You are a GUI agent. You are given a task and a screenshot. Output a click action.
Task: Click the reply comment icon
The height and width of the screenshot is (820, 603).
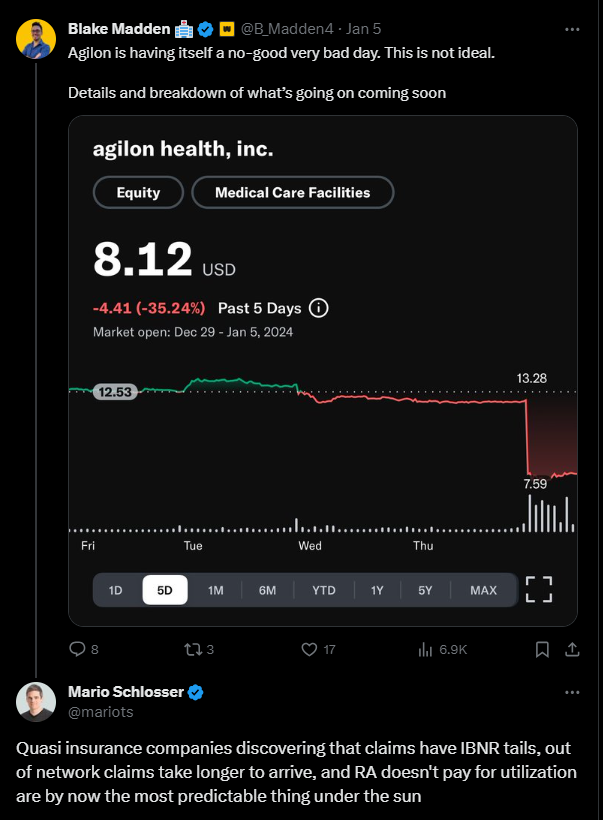pos(78,649)
